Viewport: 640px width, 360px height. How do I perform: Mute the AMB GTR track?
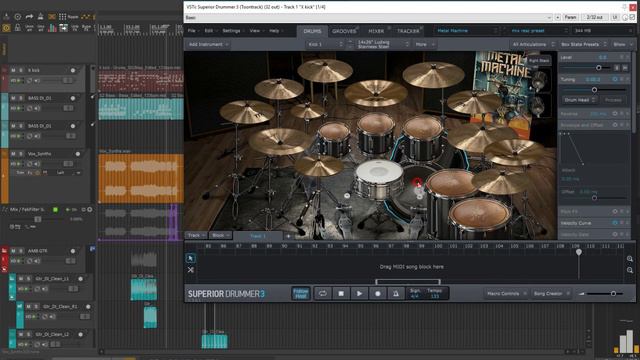pos(13,251)
